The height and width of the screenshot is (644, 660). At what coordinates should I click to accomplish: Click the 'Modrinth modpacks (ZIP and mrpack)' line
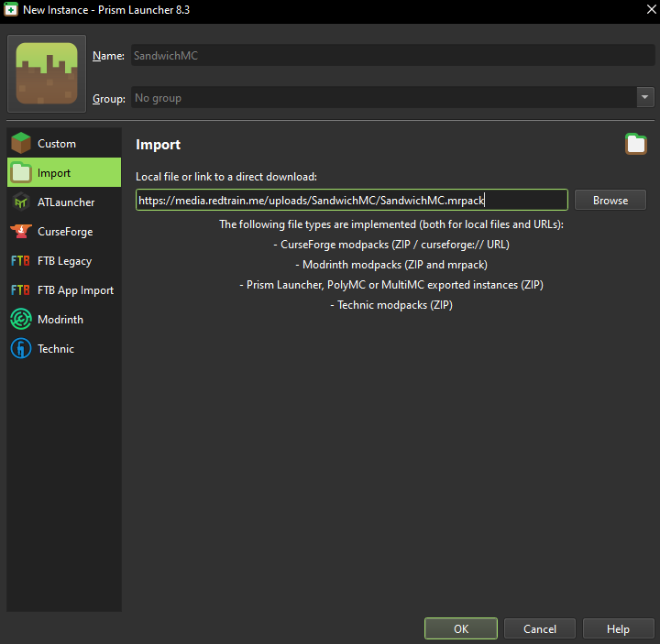pos(391,265)
